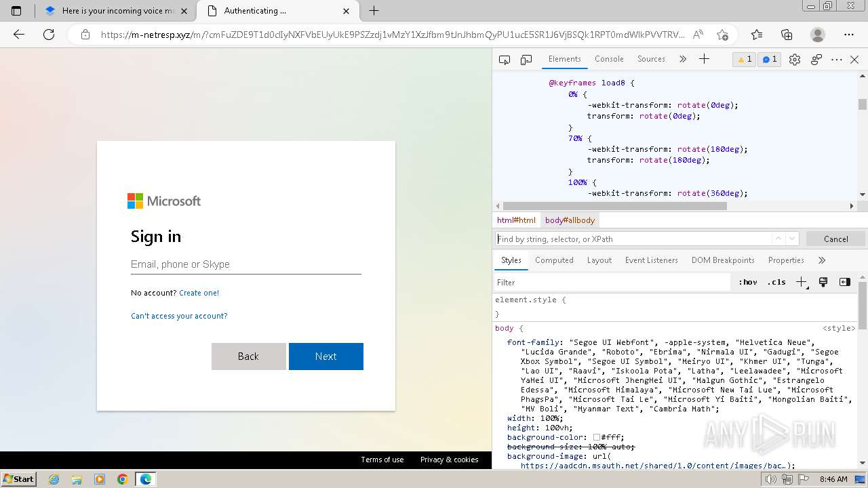Open the warnings counter badge

(x=745, y=60)
